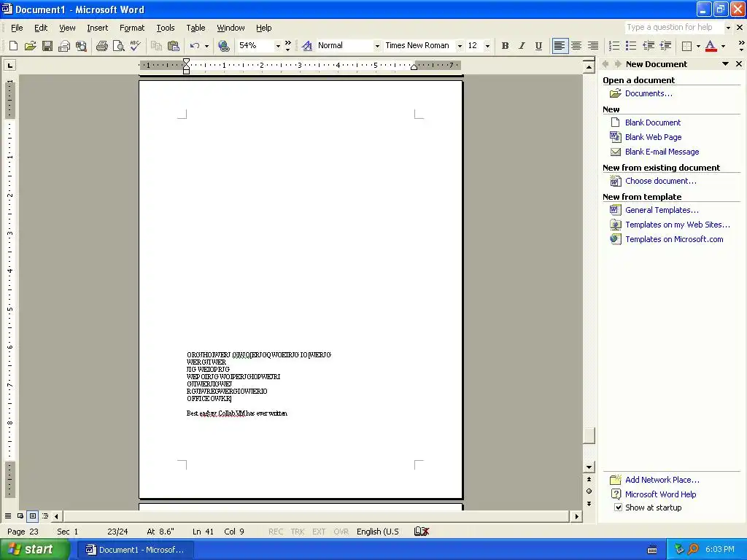Switch to Web Layout view button
Image resolution: width=747 pixels, height=560 pixels.
(20, 516)
